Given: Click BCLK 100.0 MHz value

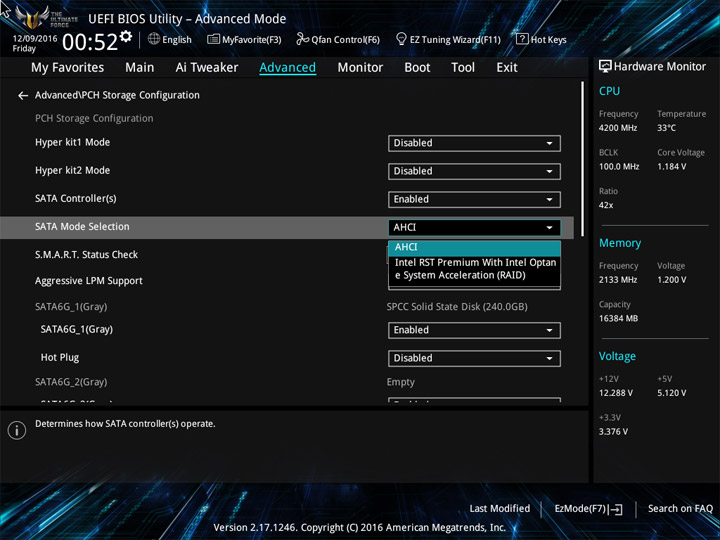Looking at the screenshot, I should pos(619,167).
